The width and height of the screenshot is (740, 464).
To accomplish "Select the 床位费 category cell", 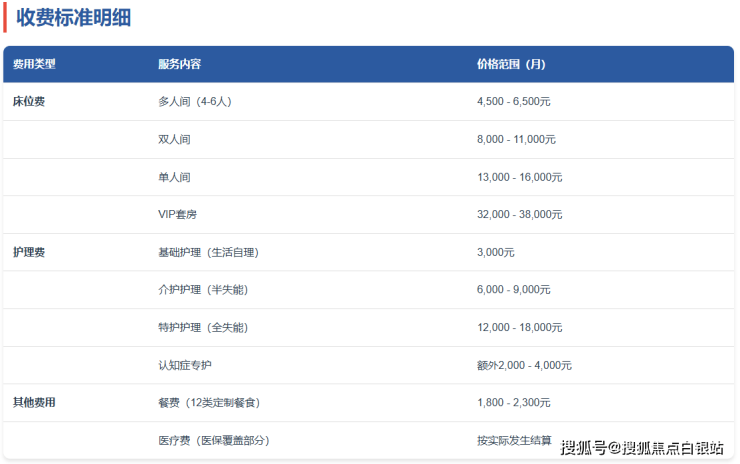I will click(28, 102).
